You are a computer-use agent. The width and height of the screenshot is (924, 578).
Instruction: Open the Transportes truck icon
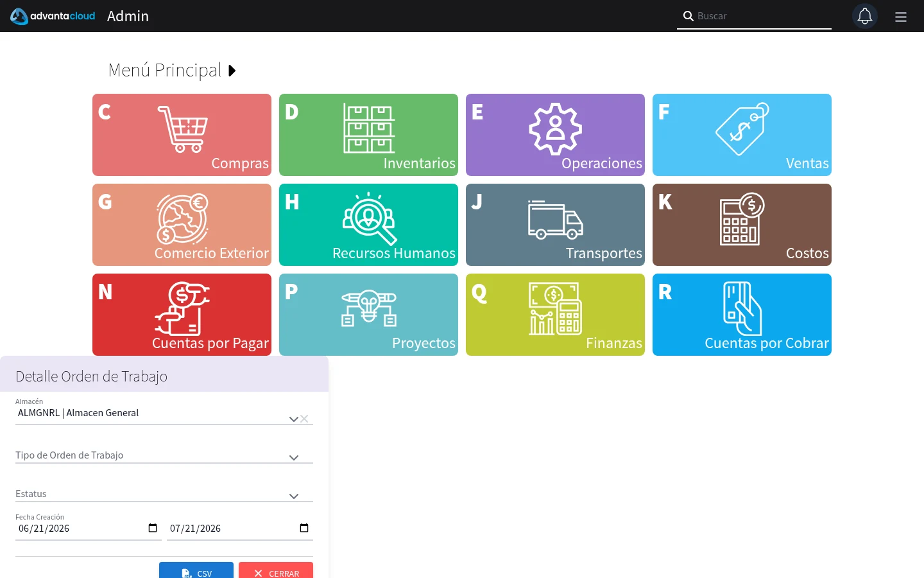(x=556, y=220)
